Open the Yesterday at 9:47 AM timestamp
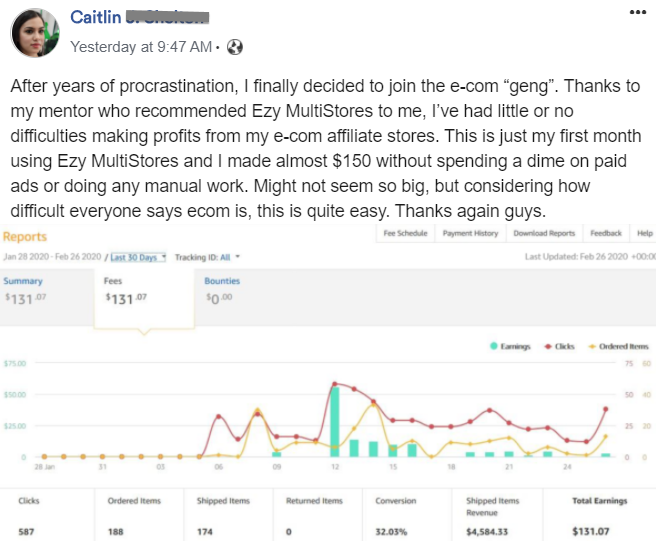This screenshot has height=548, width=656. pyautogui.click(x=141, y=46)
